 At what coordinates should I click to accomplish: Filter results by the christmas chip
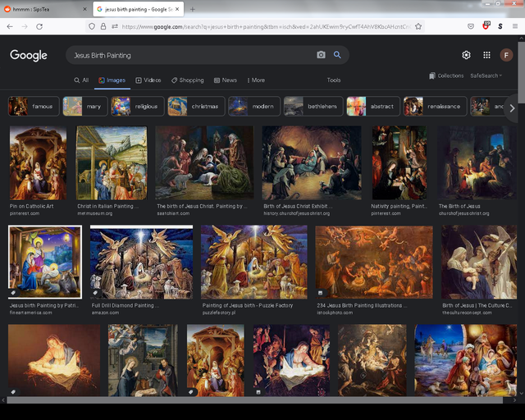196,106
